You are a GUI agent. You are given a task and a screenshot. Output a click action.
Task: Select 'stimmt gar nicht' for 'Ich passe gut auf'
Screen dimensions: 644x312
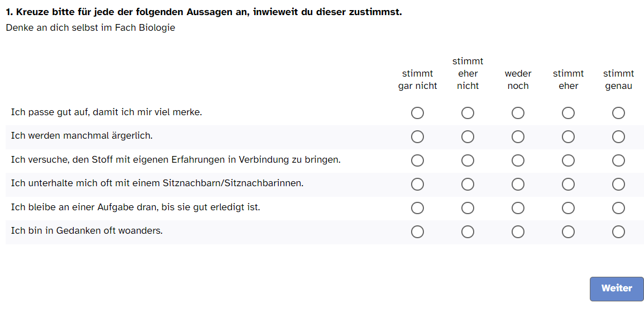417,112
